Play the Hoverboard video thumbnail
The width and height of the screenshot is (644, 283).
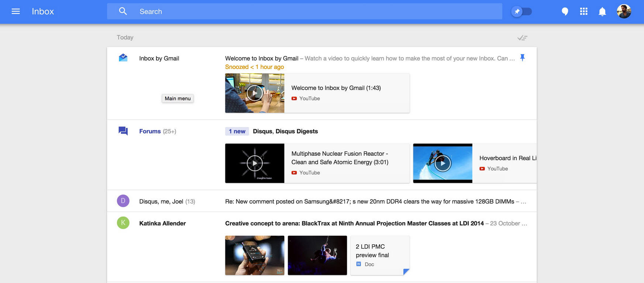coord(442,163)
